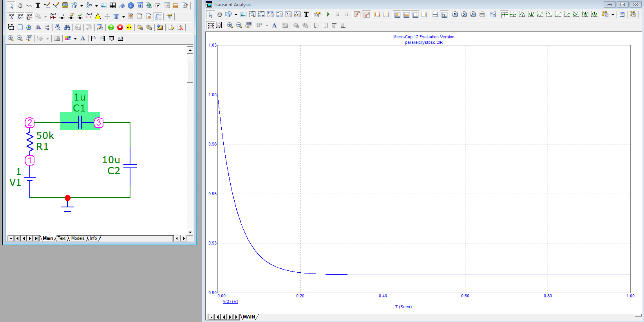Open Font (A) tool in Transient Analysis toolbar

coord(274,25)
